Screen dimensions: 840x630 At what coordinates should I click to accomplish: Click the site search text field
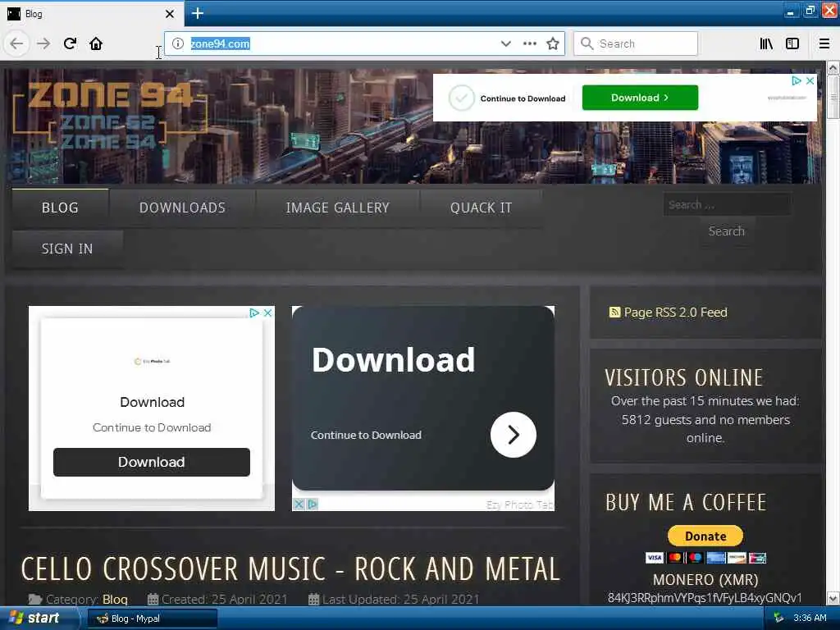[x=727, y=204]
